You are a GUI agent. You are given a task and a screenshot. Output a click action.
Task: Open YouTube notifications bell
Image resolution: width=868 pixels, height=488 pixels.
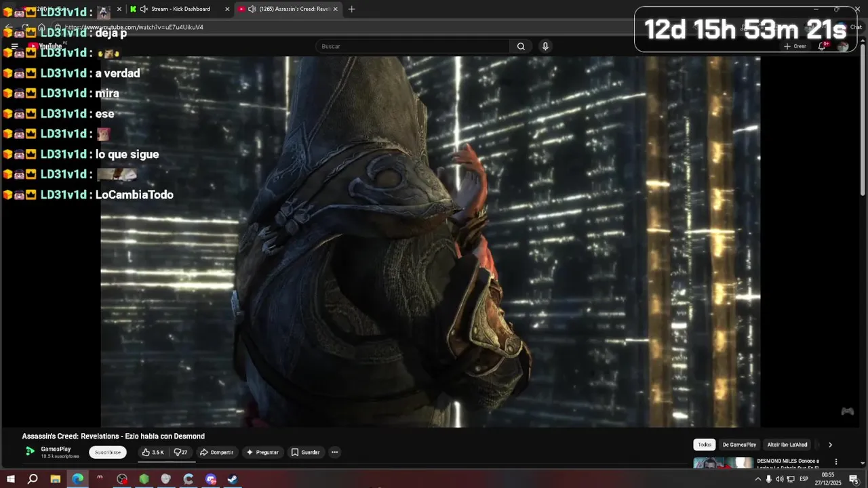(x=823, y=46)
